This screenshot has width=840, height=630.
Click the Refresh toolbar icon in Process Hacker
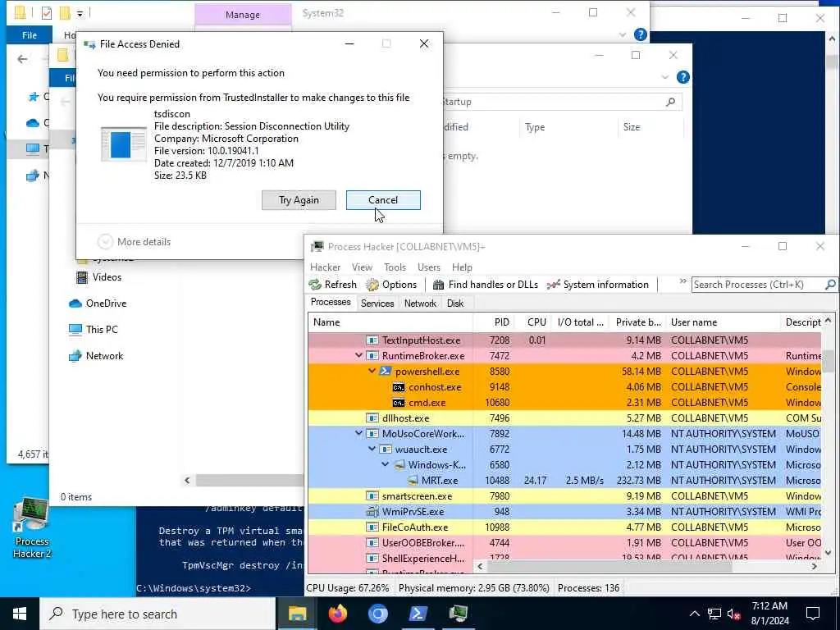(x=316, y=285)
